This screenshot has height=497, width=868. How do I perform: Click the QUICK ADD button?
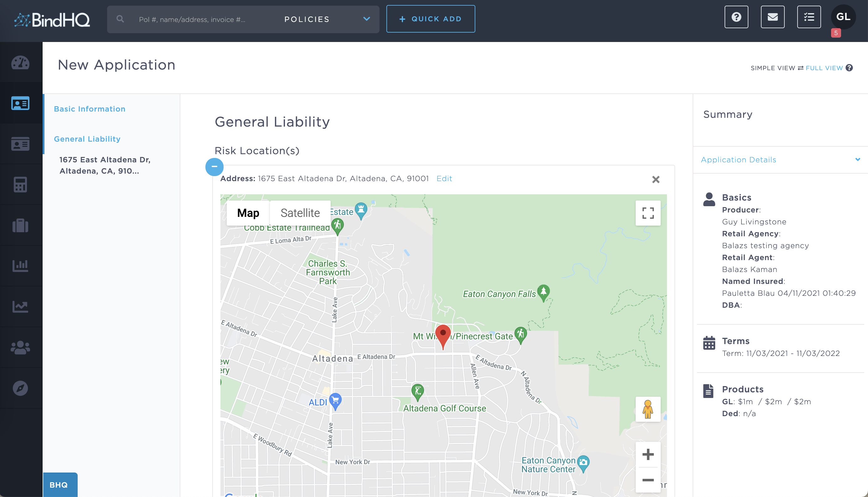coord(431,19)
